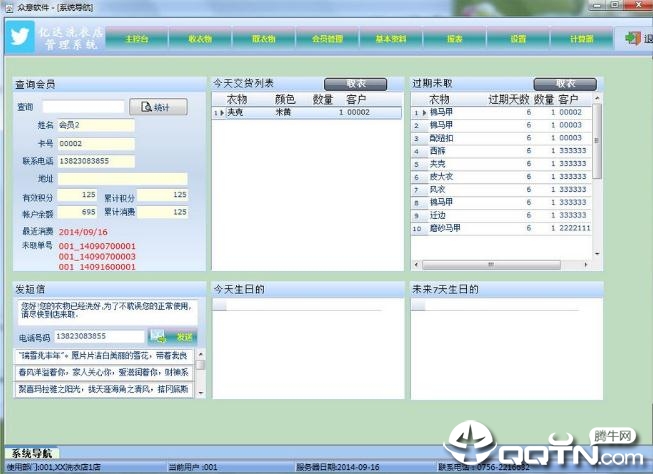Click the 帐户余额 field showing 695
Image resolution: width=653 pixels, height=474 pixels.
pos(77,212)
